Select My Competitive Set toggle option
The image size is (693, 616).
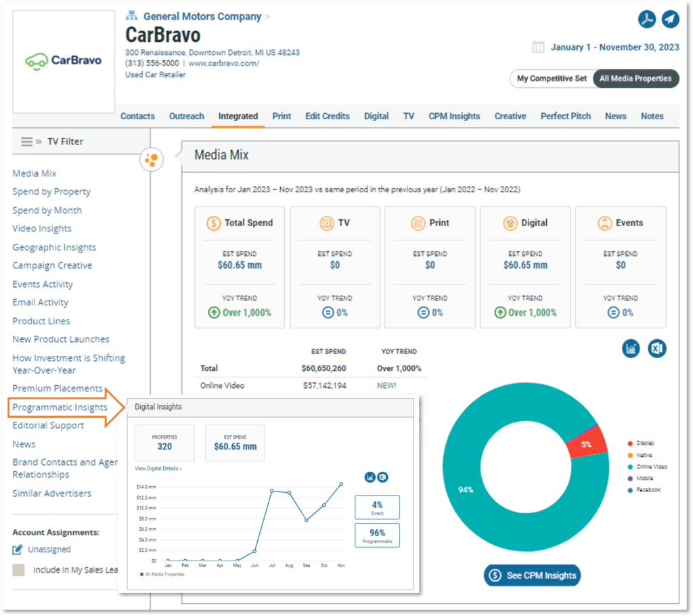click(552, 79)
